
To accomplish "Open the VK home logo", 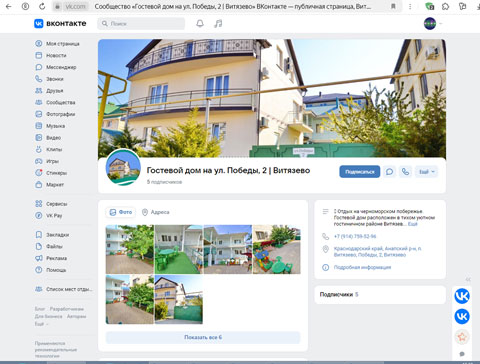I will click(x=60, y=24).
